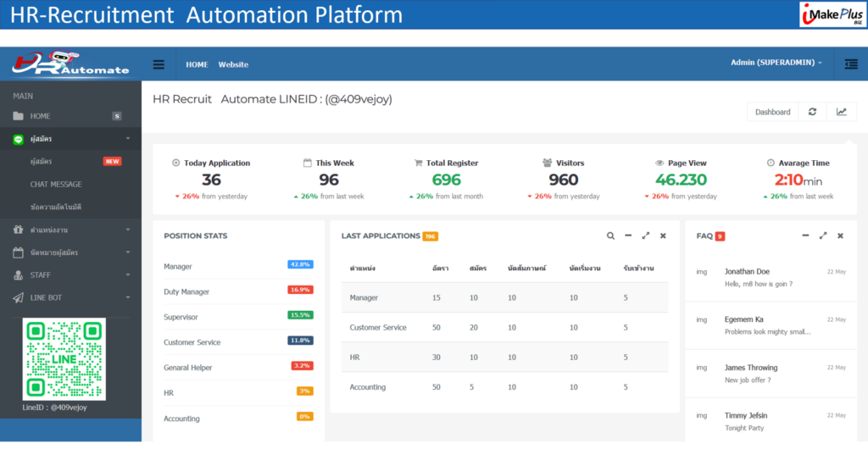Open CHAT MESSAGE in the sidebar
Screen dimensions: 868x466
(x=56, y=185)
